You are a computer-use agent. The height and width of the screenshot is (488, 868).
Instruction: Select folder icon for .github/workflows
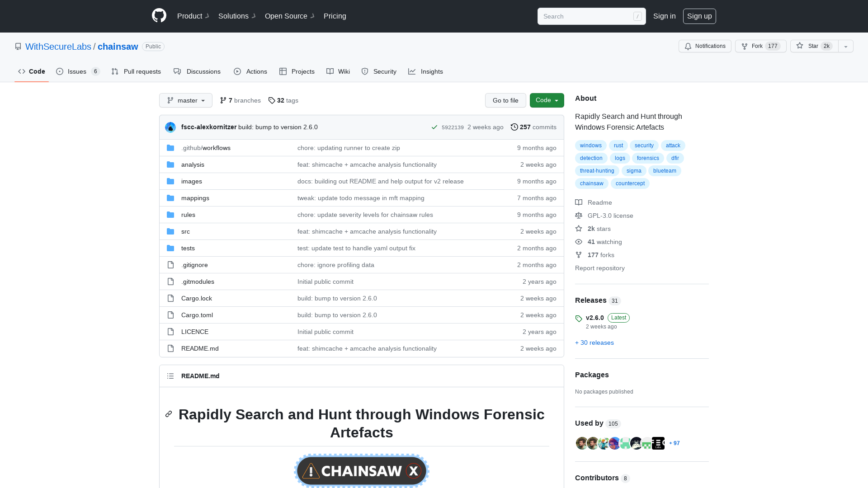tap(170, 148)
